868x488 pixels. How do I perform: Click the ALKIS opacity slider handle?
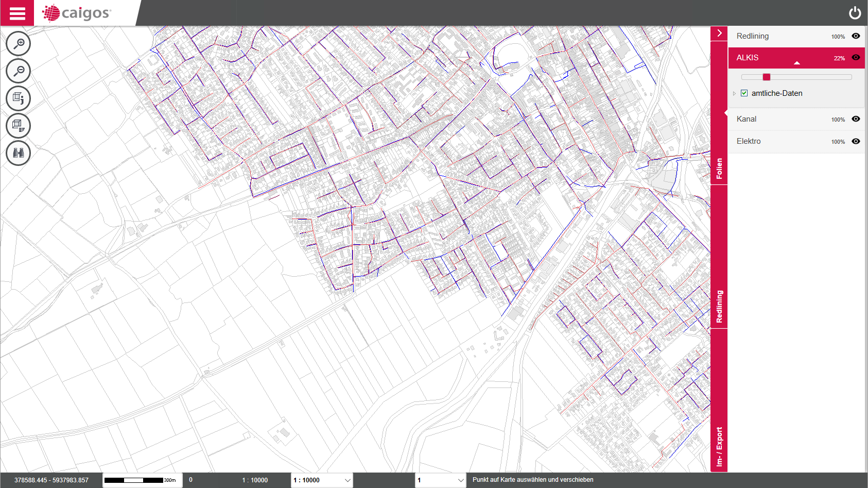[767, 77]
